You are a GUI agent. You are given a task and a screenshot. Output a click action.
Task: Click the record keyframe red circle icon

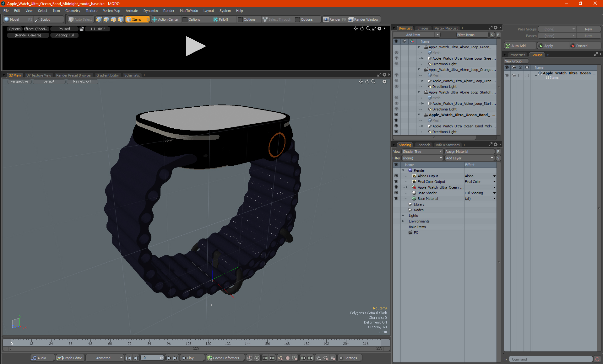pos(287,358)
